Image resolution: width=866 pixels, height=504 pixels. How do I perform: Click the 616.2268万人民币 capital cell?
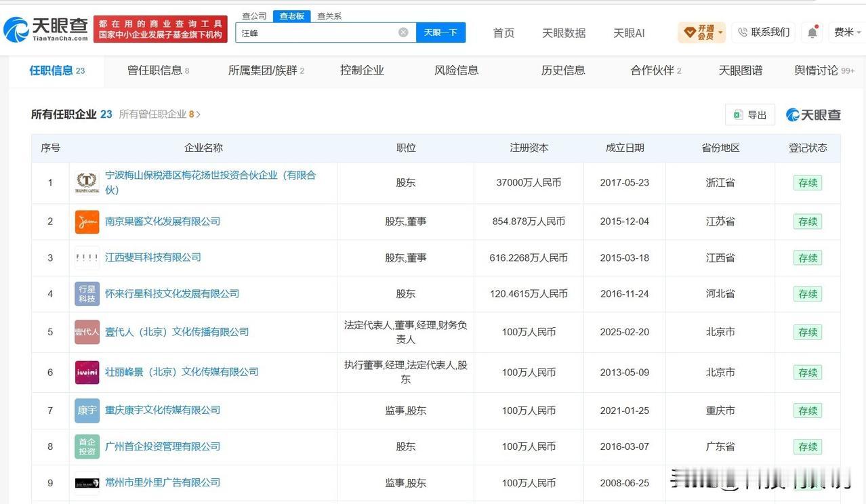[x=529, y=257]
